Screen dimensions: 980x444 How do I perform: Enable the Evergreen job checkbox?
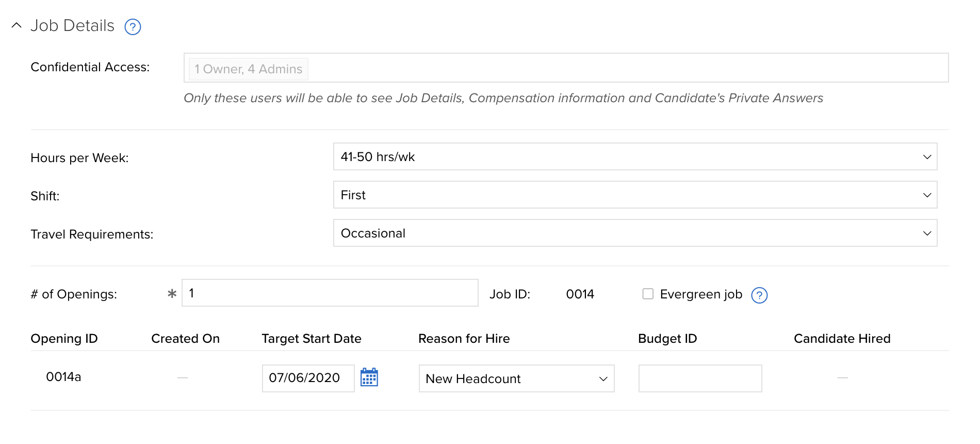[x=648, y=294]
